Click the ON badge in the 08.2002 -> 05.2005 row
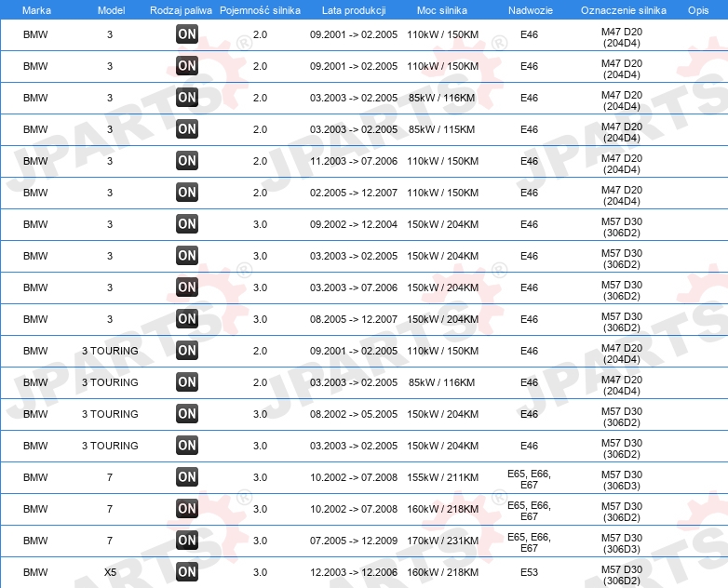The image size is (728, 588). click(x=187, y=413)
